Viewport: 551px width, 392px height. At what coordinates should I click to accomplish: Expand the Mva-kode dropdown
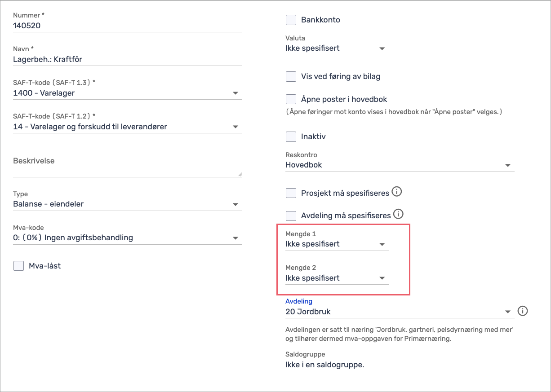click(128, 238)
